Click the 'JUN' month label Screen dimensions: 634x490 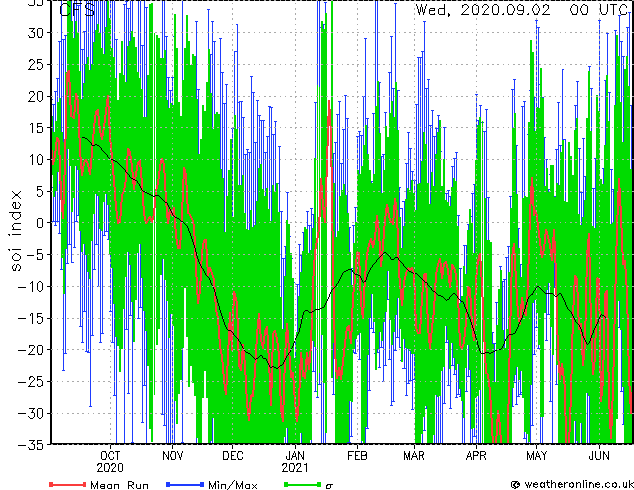pos(599,456)
